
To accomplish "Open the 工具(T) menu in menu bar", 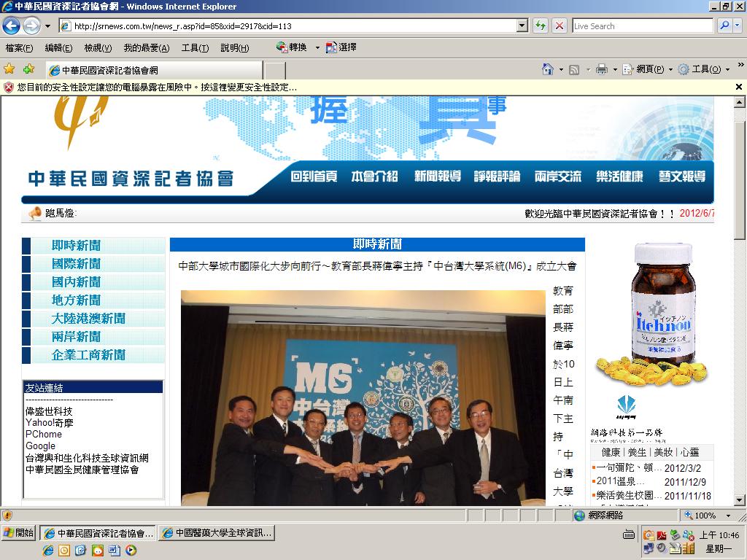I will click(x=195, y=47).
